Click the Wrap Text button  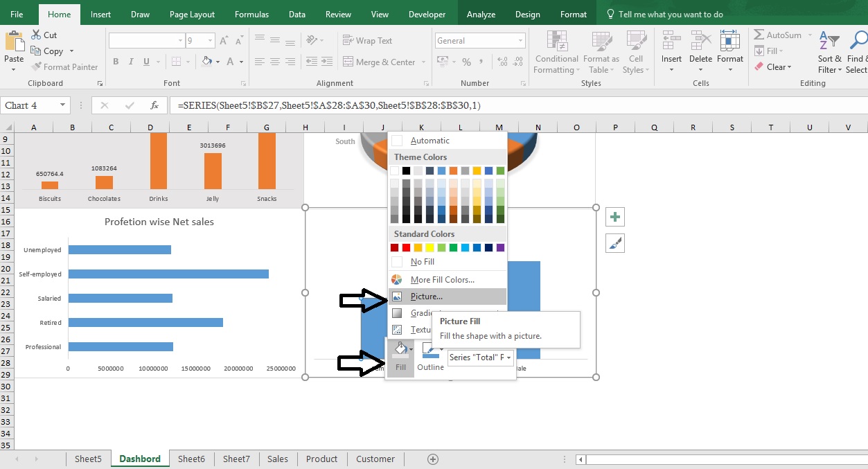(368, 41)
